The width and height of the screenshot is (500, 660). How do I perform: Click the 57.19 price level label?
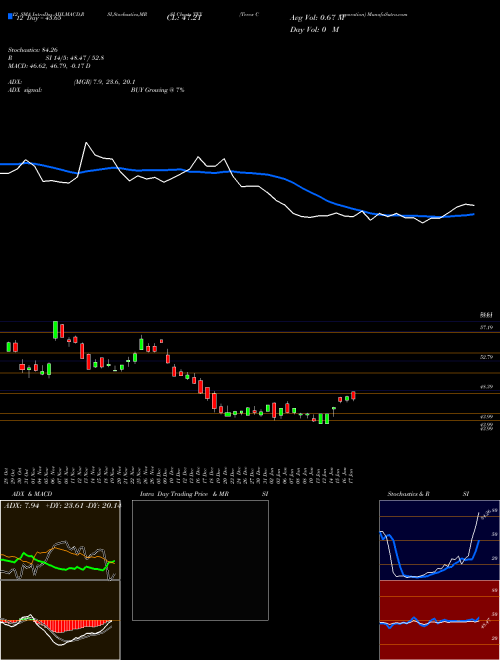pos(486,327)
